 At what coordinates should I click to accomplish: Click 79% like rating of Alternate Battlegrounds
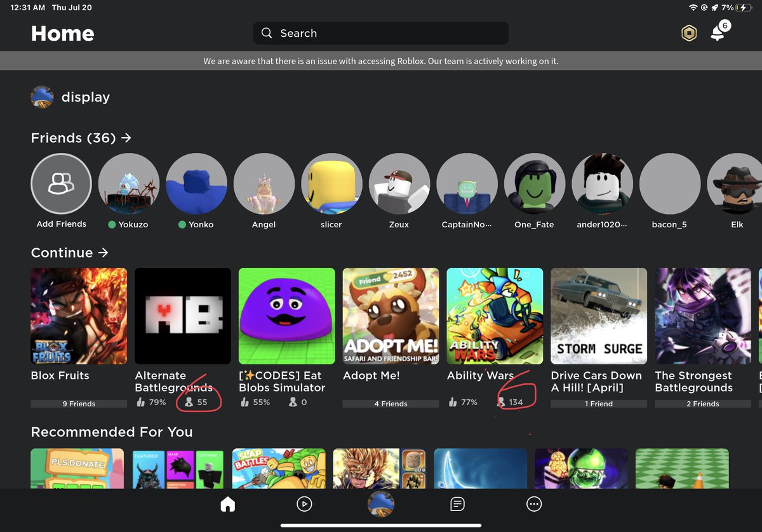pyautogui.click(x=151, y=402)
